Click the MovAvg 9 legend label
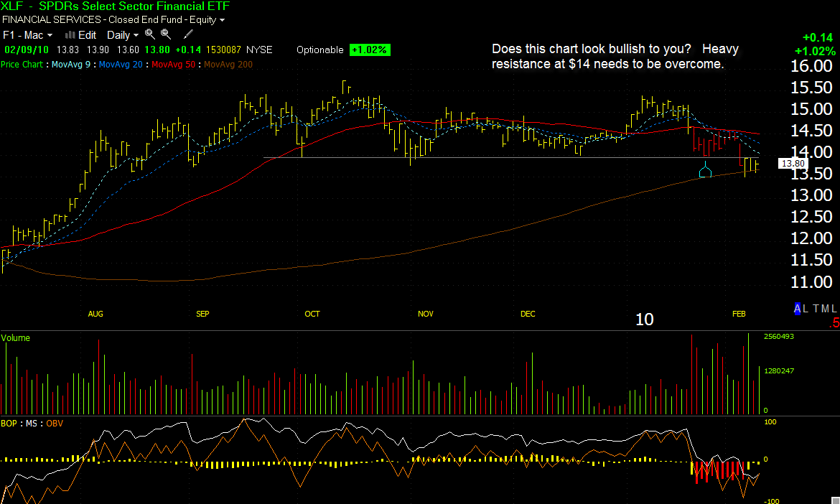The image size is (840, 504). coord(71,65)
